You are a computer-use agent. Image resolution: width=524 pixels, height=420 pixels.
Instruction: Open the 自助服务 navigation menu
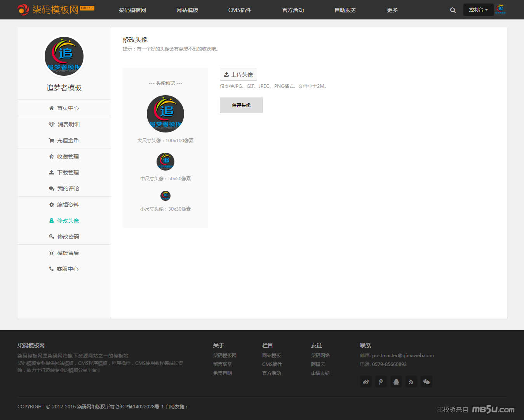click(345, 10)
